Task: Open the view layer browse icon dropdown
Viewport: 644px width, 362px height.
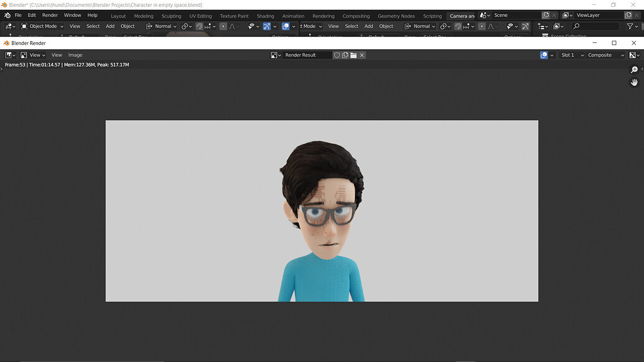Action: click(567, 15)
